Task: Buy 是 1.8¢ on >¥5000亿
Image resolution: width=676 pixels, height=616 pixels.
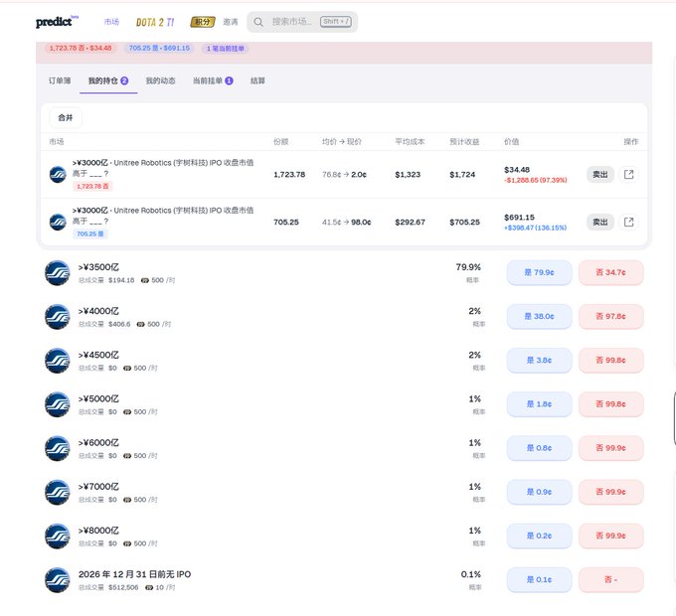Action: coord(540,404)
